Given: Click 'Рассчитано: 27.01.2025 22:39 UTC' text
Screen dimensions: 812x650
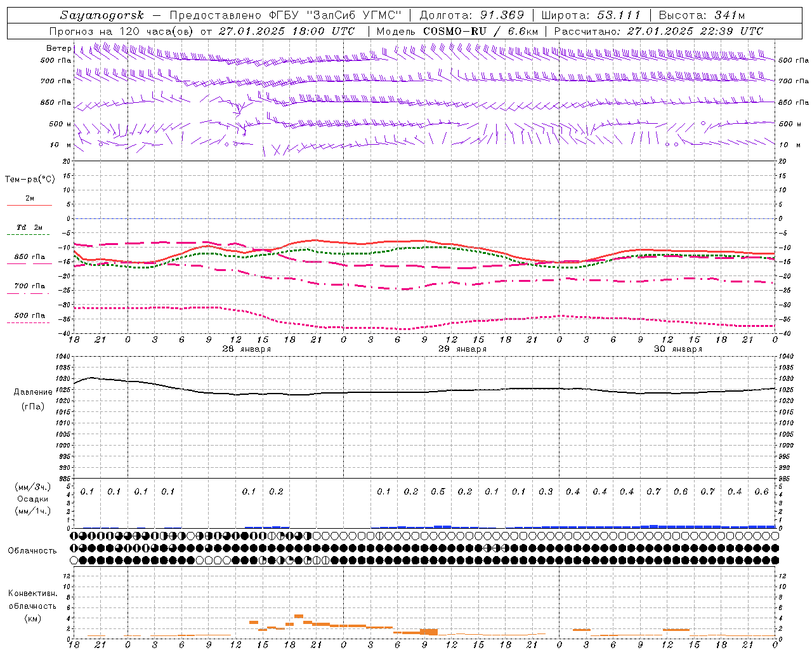Looking at the screenshot, I should (x=658, y=31).
